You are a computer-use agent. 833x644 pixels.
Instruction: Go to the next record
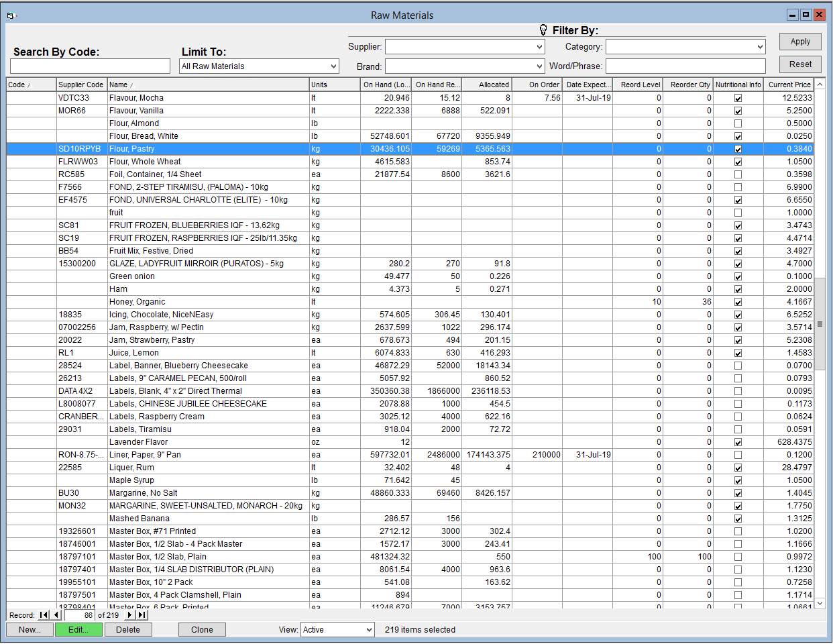pos(129,615)
